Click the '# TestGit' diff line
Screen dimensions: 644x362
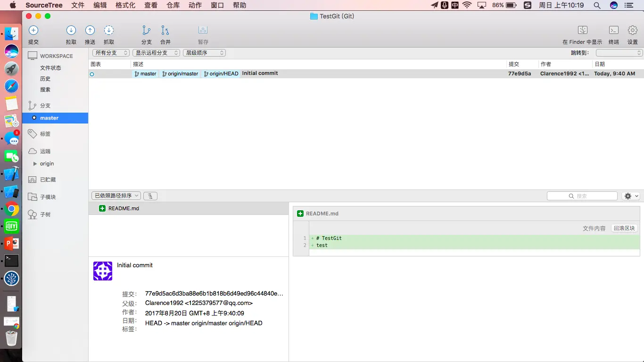(x=474, y=239)
